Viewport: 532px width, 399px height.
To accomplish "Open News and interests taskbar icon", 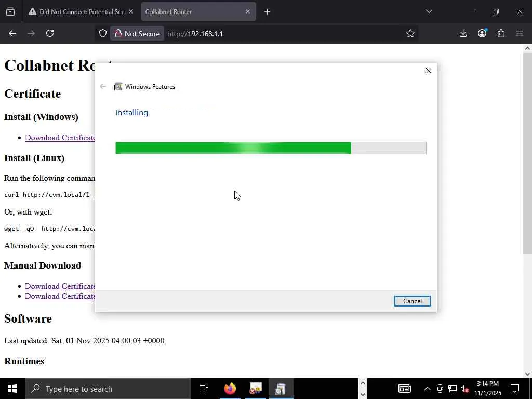I will coord(404,389).
